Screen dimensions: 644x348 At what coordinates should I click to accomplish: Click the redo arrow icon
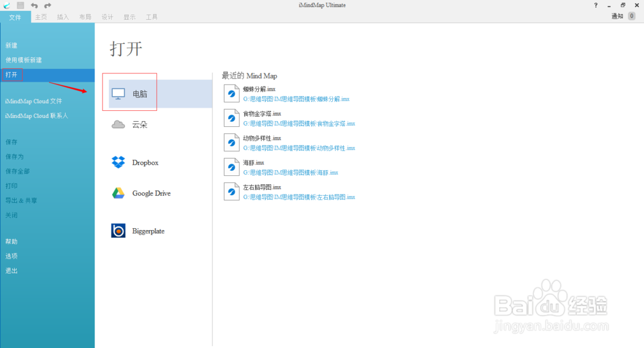(x=48, y=5)
